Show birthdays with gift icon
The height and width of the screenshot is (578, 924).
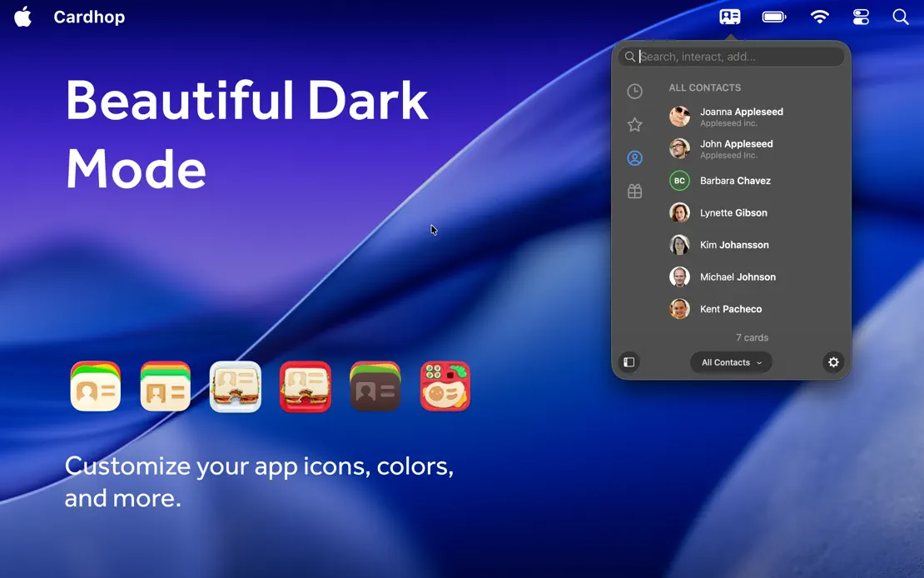[634, 191]
